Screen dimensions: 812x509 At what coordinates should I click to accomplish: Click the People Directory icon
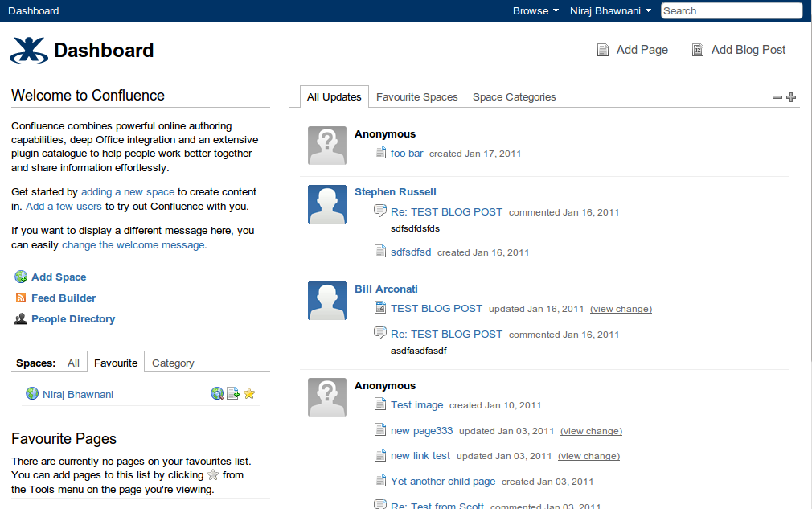tap(21, 319)
